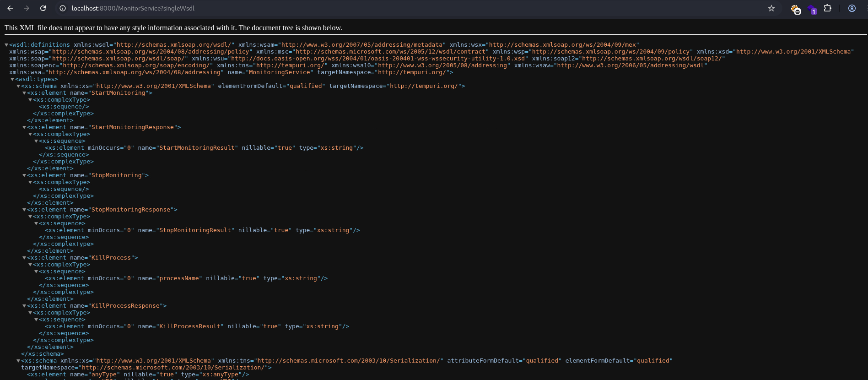This screenshot has height=380, width=868.
Task: Click the processName attribute value
Action: pos(179,278)
